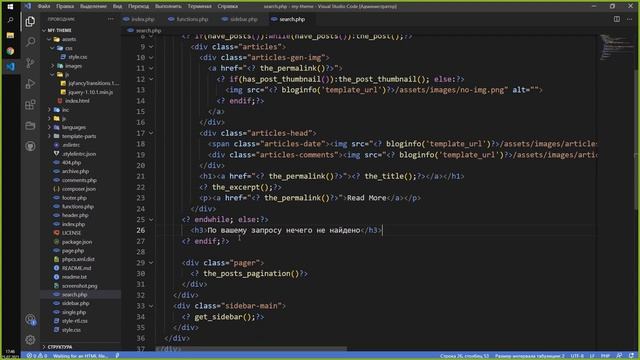Open package.json in explorer
This screenshot has height=360, width=640.
click(x=77, y=242)
